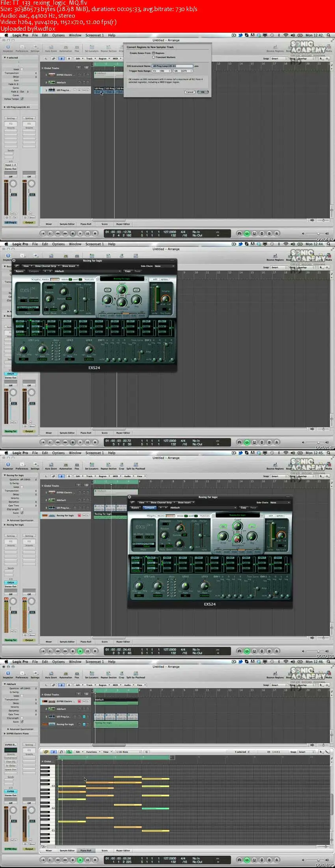Toggle Compare on EXS24 plugin in 12:45 frame

149,507
